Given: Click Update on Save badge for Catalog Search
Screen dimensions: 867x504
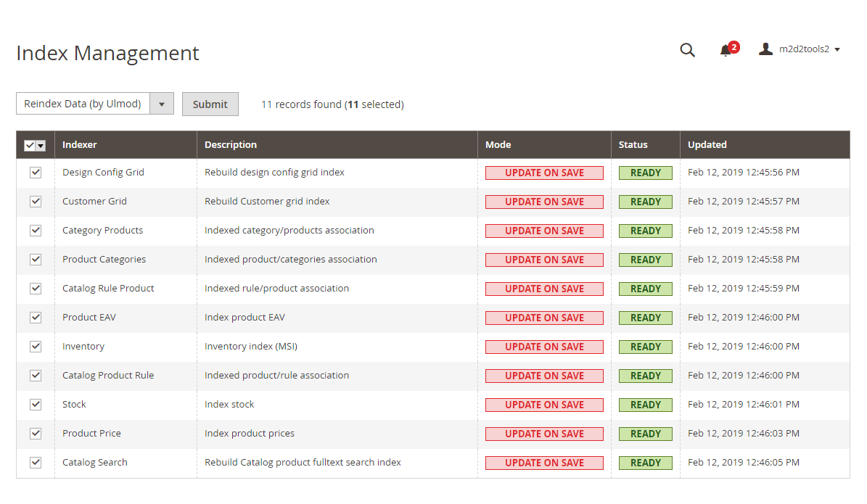Looking at the screenshot, I should (545, 463).
